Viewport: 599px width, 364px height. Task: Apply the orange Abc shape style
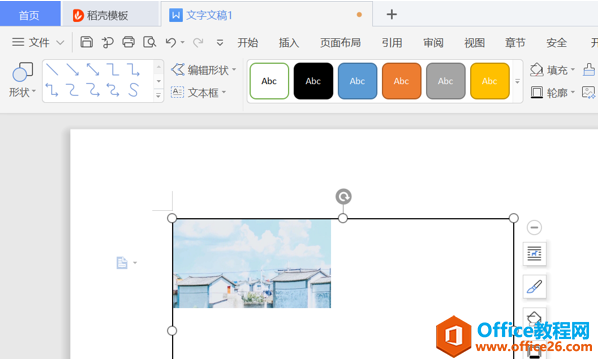tap(401, 81)
